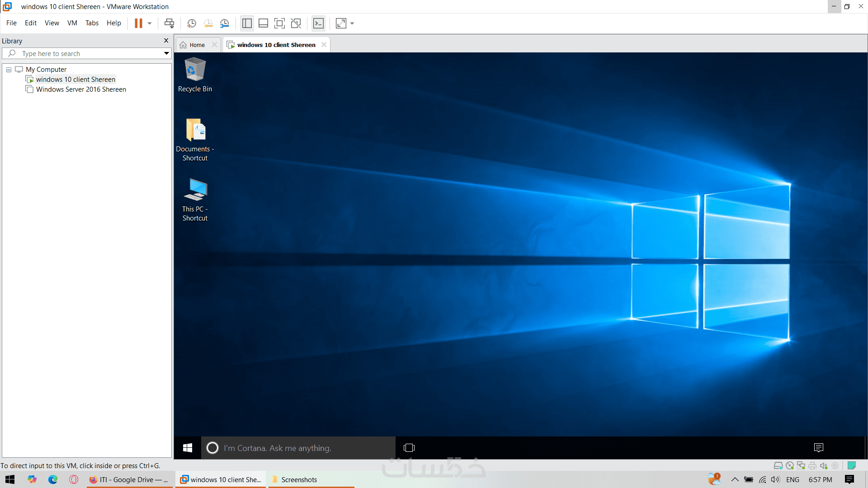The image size is (868, 488).
Task: Enter full screen mode
Action: point(279,23)
